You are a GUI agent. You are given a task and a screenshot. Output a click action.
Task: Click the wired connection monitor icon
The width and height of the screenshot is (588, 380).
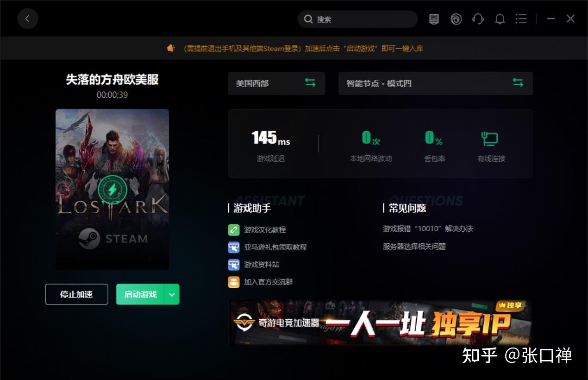pyautogui.click(x=490, y=139)
